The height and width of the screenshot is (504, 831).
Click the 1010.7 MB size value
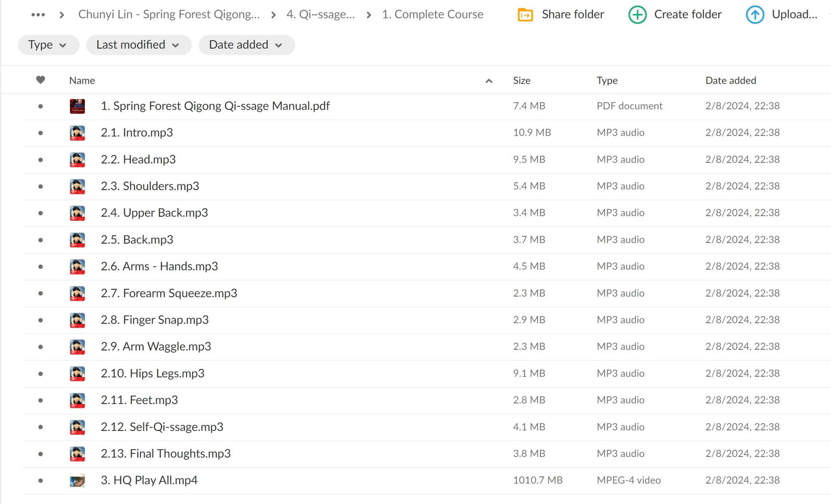(x=538, y=480)
